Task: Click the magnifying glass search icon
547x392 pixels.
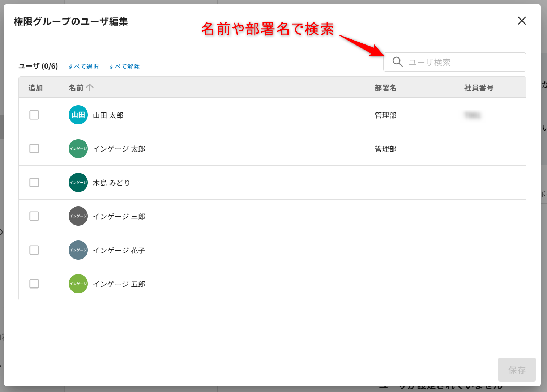Action: click(x=397, y=62)
